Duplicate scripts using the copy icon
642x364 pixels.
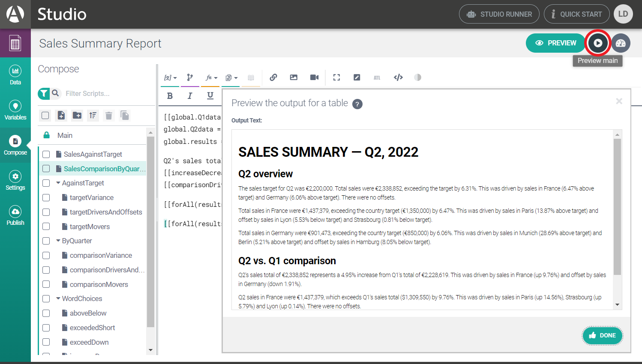[x=124, y=115]
